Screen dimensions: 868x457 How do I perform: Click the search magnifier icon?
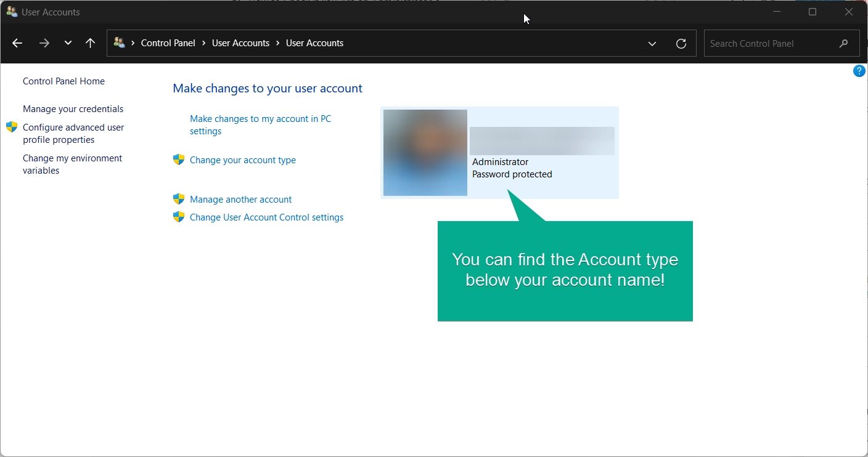(x=844, y=44)
